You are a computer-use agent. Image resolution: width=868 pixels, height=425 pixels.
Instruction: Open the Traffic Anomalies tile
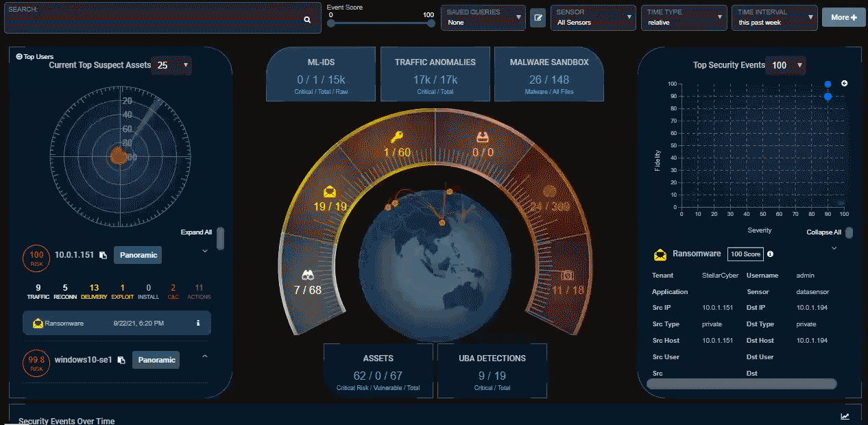(435, 75)
